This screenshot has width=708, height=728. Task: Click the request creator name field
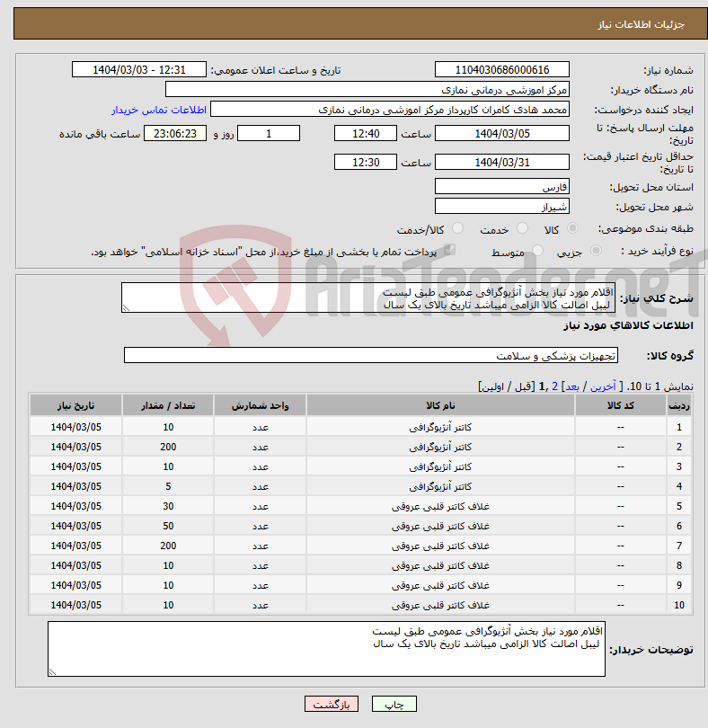pyautogui.click(x=390, y=110)
